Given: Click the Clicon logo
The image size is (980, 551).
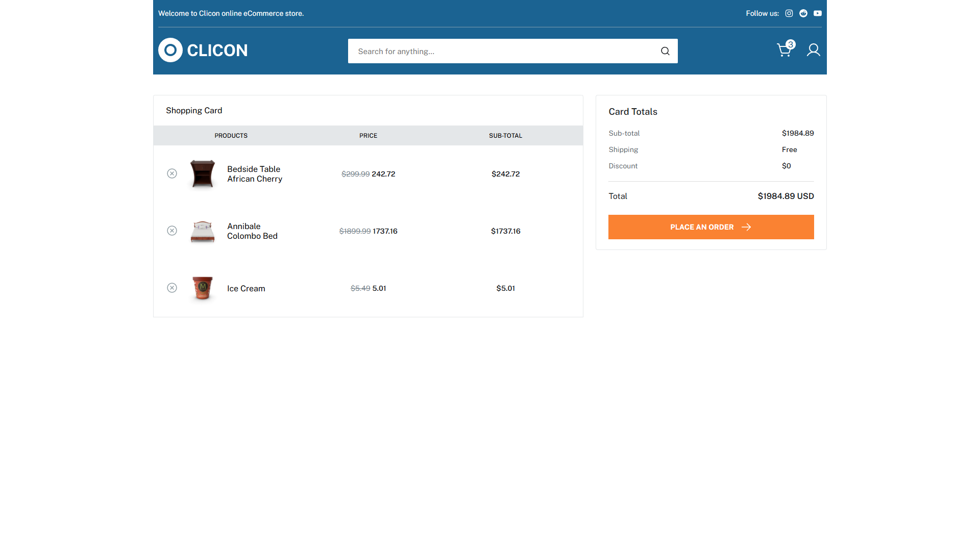Looking at the screenshot, I should pyautogui.click(x=203, y=50).
